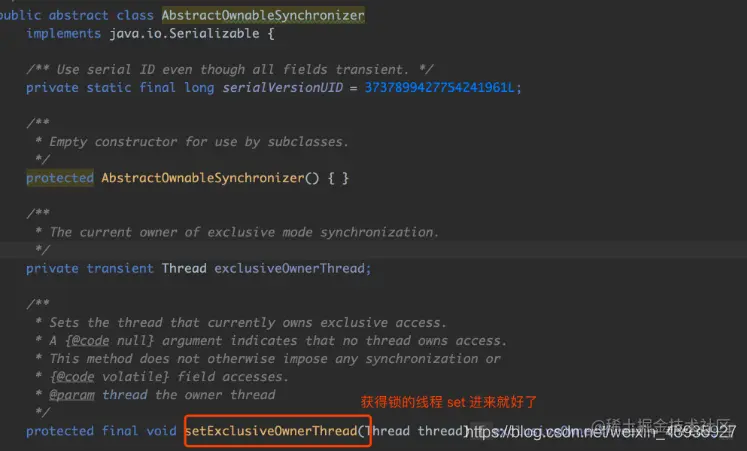Click the 'Empty constructor for use by subclasses' comment
The image size is (747, 451).
coord(198,142)
